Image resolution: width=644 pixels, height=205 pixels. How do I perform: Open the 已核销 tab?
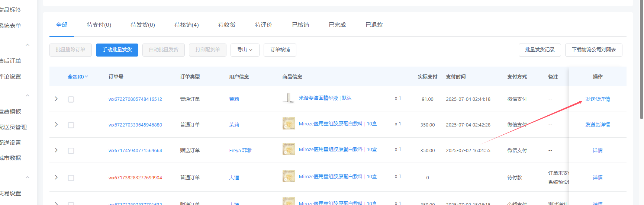pos(300,25)
